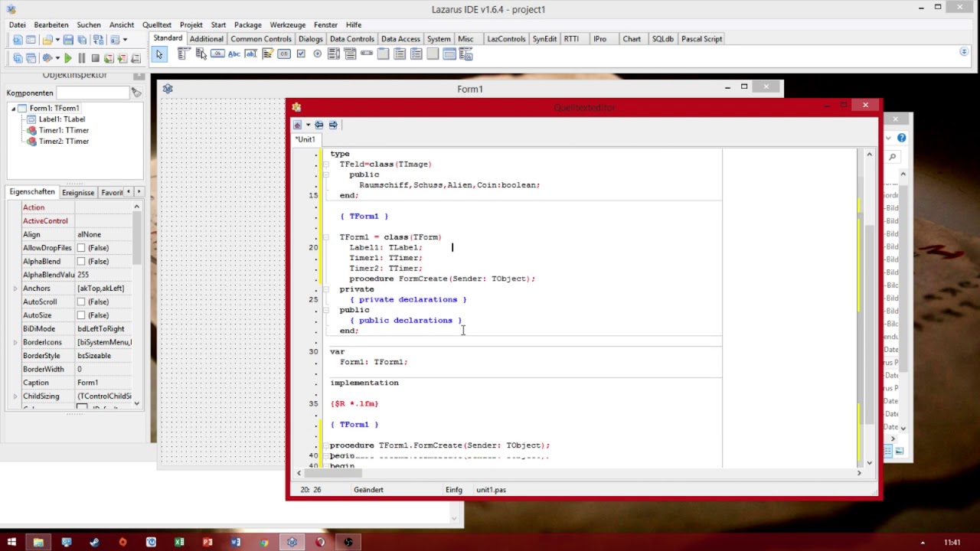Select the arrow selection tool in component palette

[x=159, y=54]
